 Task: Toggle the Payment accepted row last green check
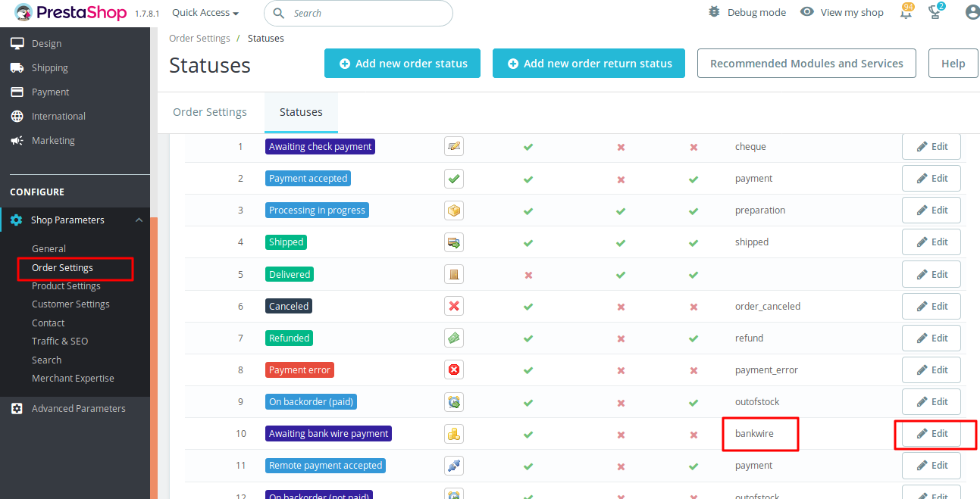coord(694,179)
